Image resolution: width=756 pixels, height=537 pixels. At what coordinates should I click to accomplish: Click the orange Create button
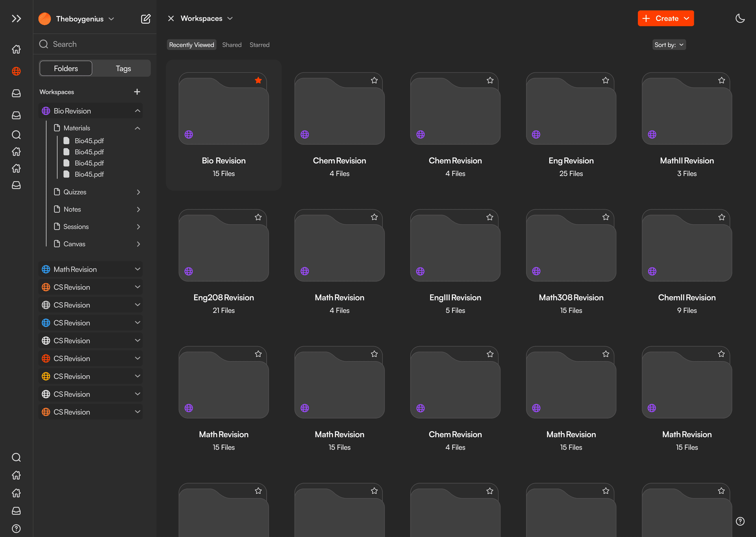[x=665, y=18]
